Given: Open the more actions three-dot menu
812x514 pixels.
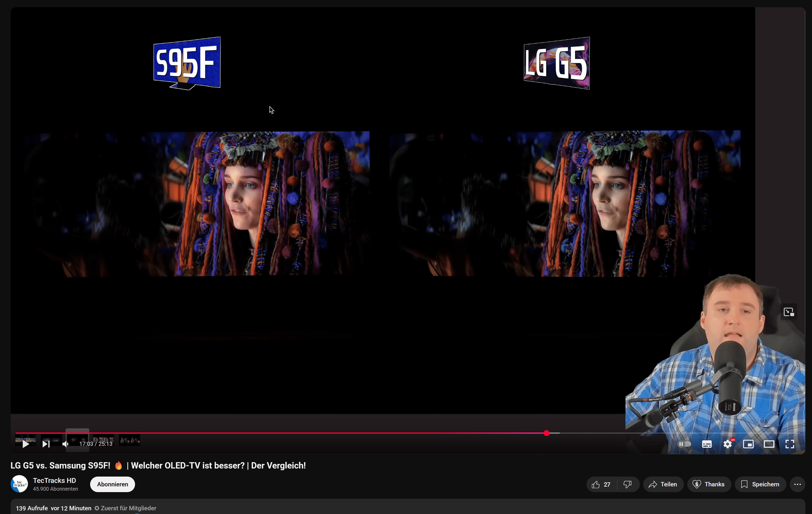Looking at the screenshot, I should coord(797,484).
